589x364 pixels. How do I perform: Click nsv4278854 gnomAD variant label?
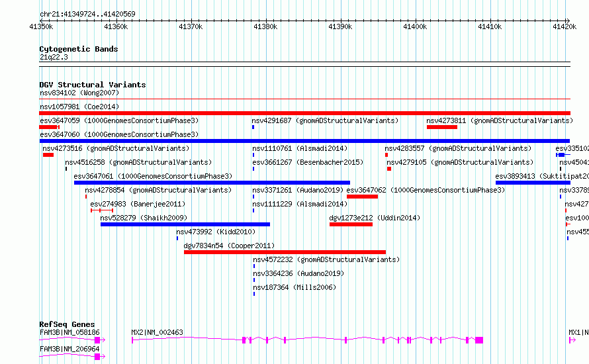click(x=158, y=190)
